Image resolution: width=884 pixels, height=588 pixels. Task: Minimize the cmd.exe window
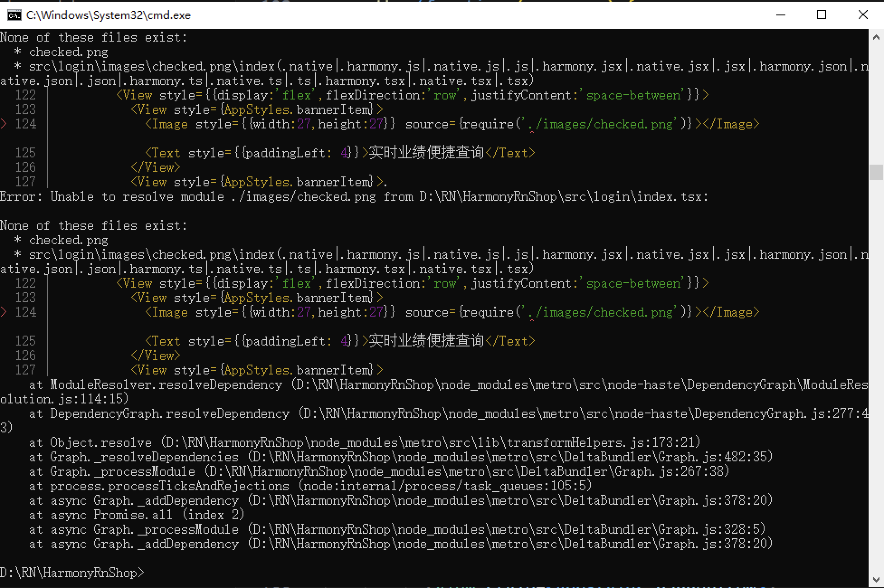(781, 15)
